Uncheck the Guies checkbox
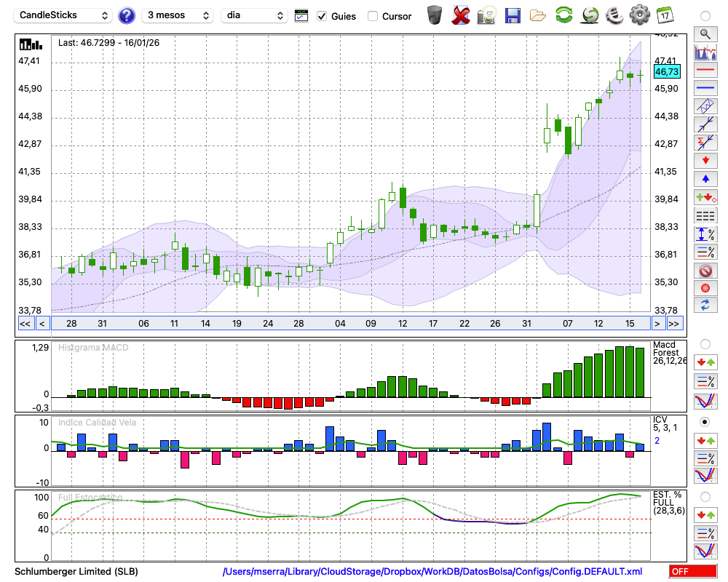 322,16
